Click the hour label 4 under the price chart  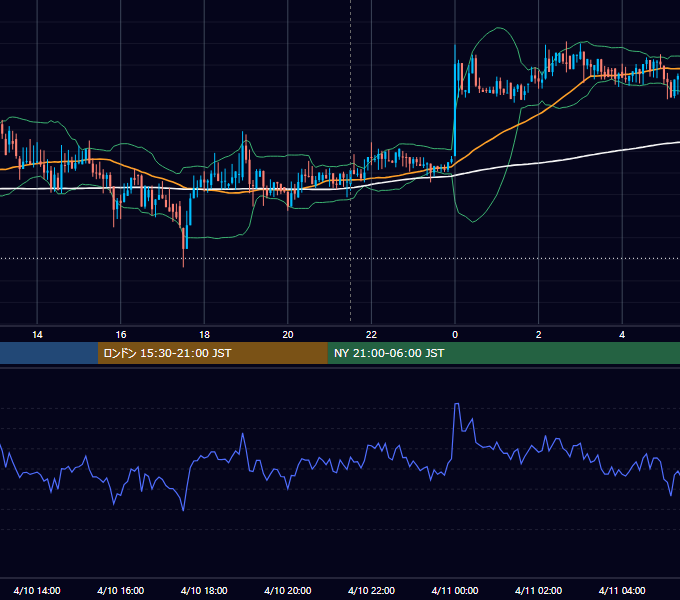point(622,335)
